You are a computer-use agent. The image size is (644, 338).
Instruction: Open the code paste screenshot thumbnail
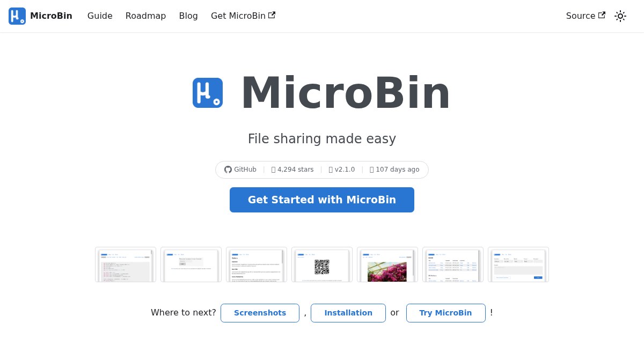(x=126, y=264)
